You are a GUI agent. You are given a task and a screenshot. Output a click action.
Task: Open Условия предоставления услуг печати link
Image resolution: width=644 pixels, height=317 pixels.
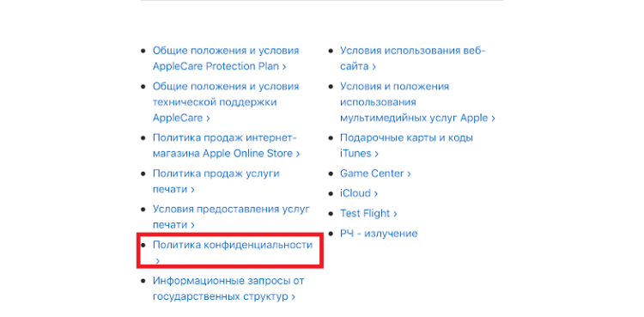tap(231, 216)
